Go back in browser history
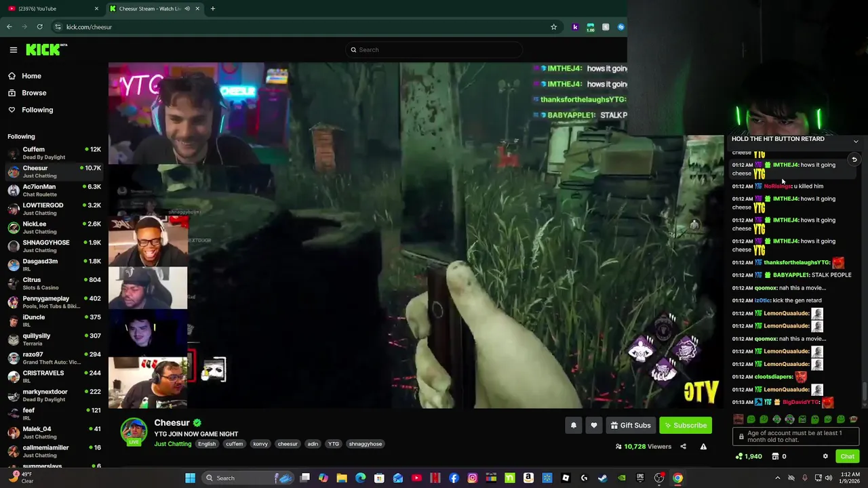 coord(9,27)
